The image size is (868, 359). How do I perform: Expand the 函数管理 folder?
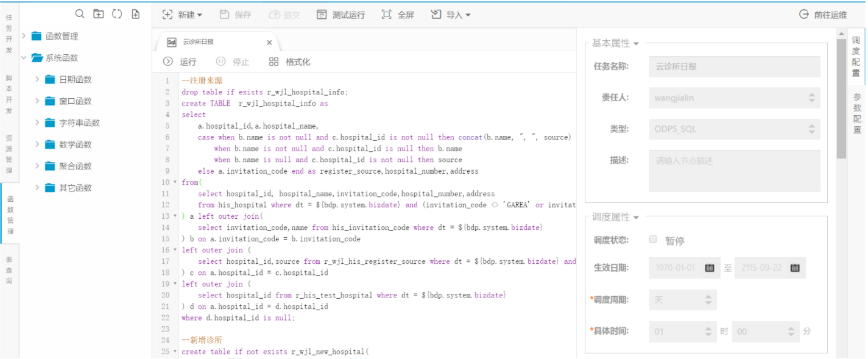tap(24, 36)
